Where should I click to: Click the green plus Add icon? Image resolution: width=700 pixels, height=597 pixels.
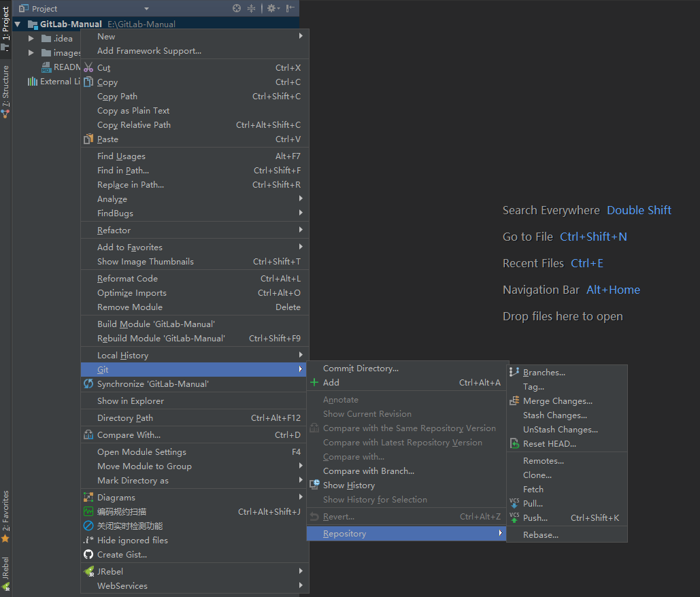(314, 383)
